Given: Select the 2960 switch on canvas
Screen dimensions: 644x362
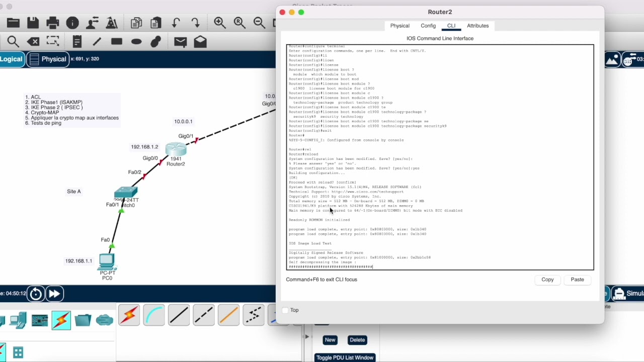Looking at the screenshot, I should (126, 193).
